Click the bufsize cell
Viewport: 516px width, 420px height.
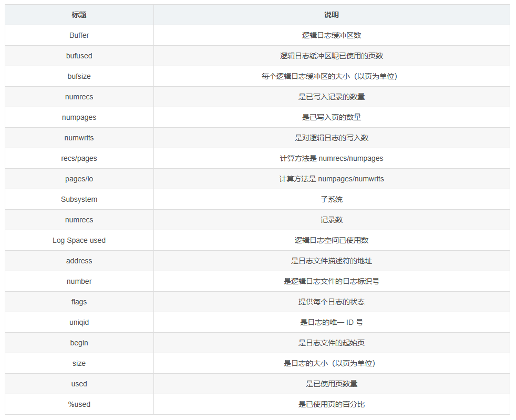[x=79, y=76]
